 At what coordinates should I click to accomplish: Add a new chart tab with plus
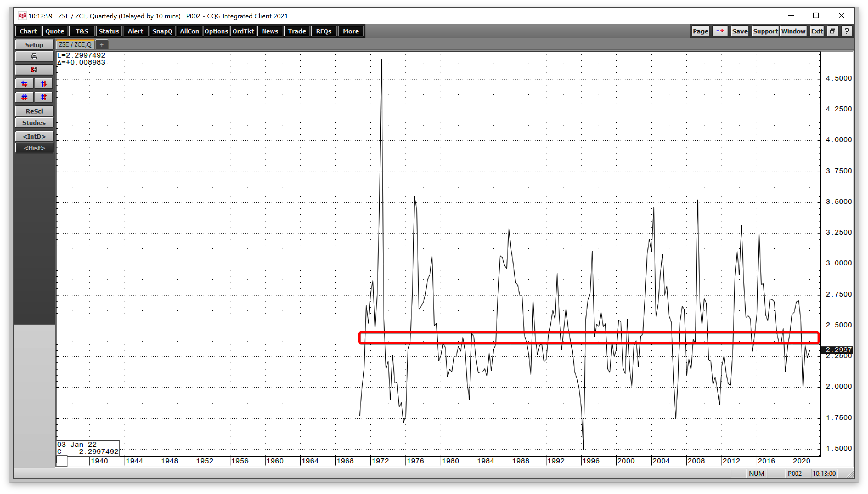(x=102, y=44)
